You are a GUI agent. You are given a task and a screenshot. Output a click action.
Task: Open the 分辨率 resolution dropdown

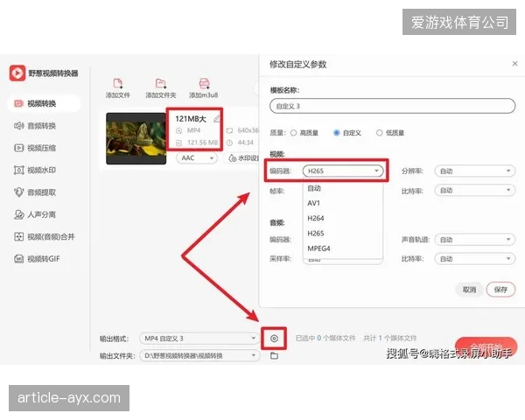[x=474, y=171]
